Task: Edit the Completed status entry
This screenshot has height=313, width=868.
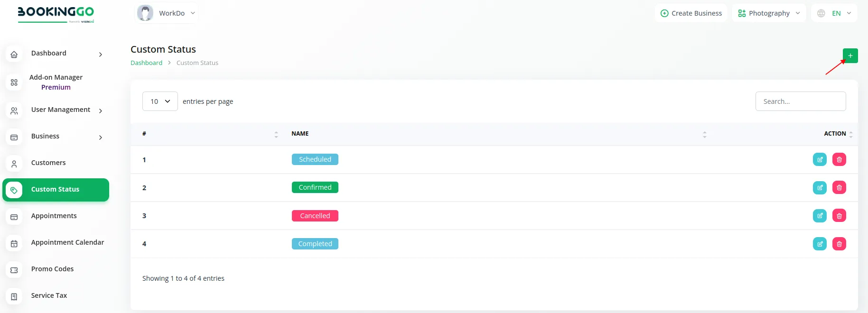Action: (820, 244)
